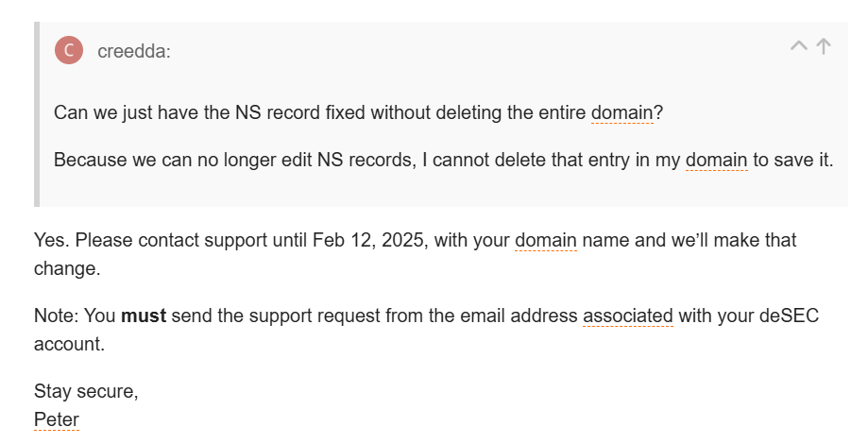Viewport: 868px width, 444px height.
Task: Click the date 'Feb 12, 2025'
Action: click(368, 240)
